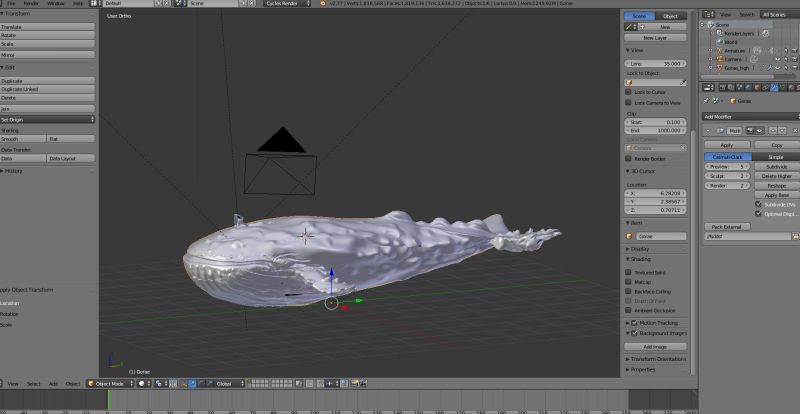Image resolution: width=800 pixels, height=414 pixels.
Task: Enable Backface Culling checkbox
Action: (x=628, y=291)
